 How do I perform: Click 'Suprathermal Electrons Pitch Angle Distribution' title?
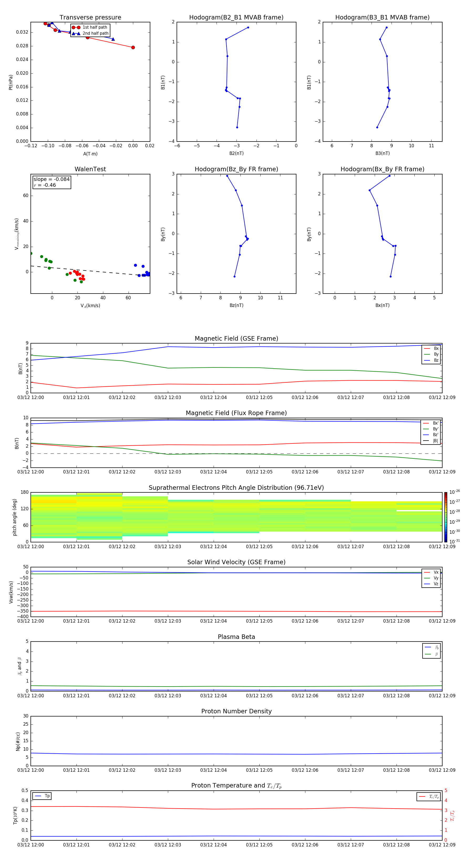point(236,488)
